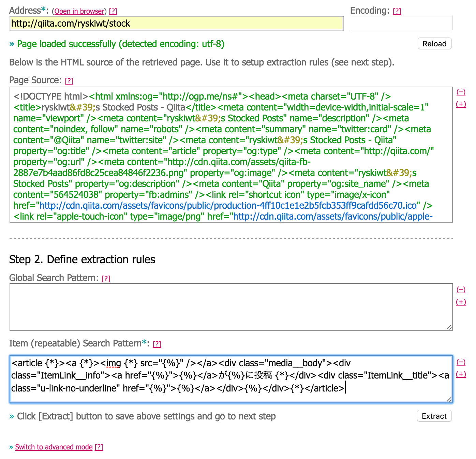This screenshot has height=459, width=476.
Task: Open help [?] next to Encoding
Action: (397, 11)
